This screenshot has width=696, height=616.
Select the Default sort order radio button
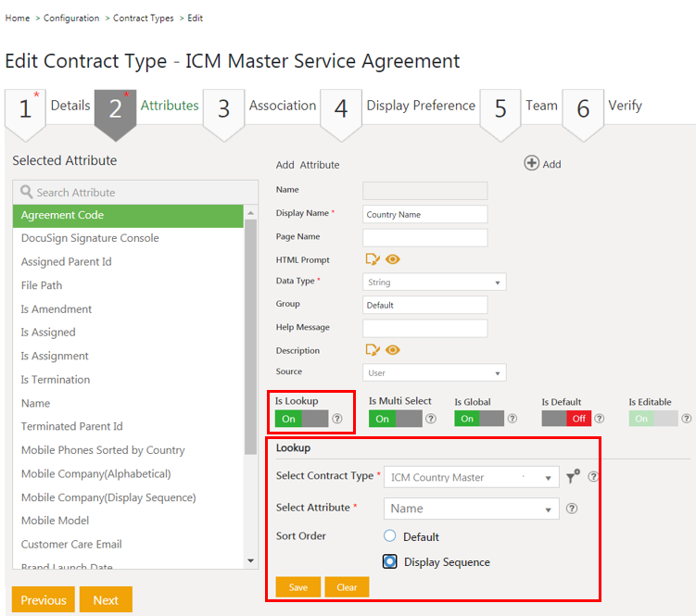[x=390, y=536]
